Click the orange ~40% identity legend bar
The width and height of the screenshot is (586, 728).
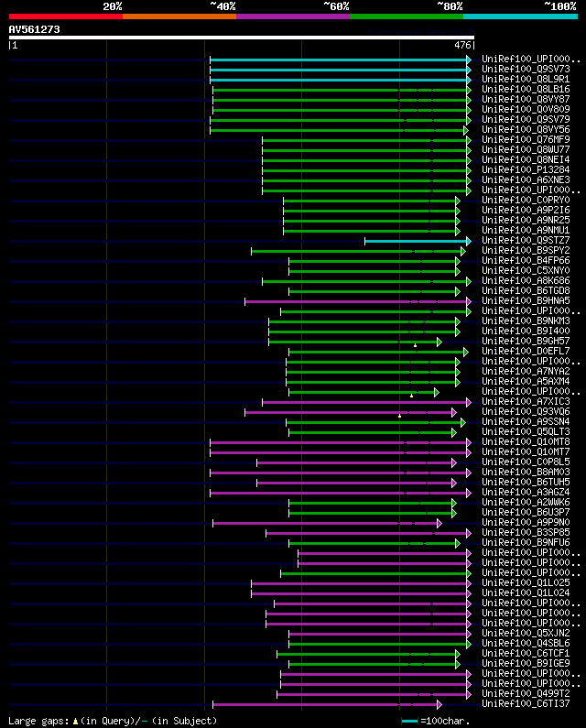coord(179,16)
